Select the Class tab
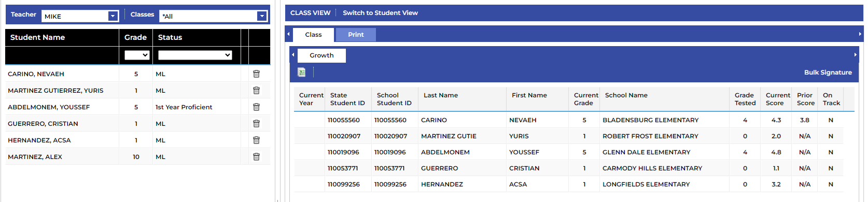This screenshot has height=202, width=868. [313, 35]
